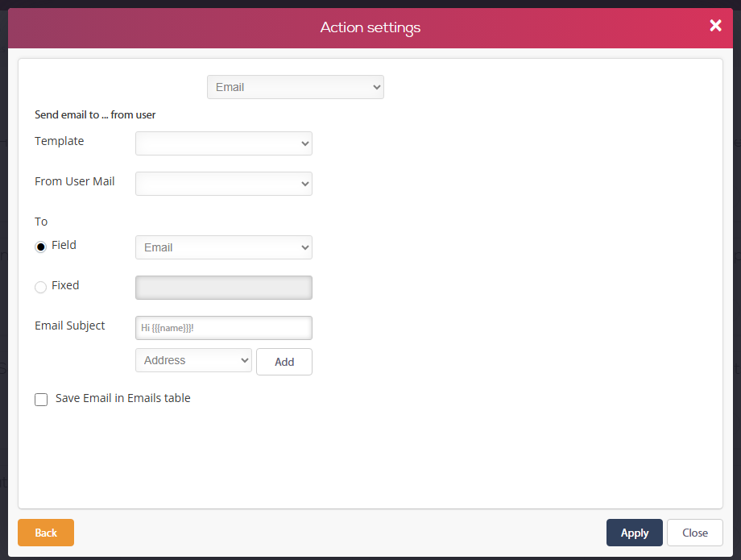This screenshot has height=560, width=741.
Task: Open the From User Mail dropdown
Action: (x=224, y=184)
